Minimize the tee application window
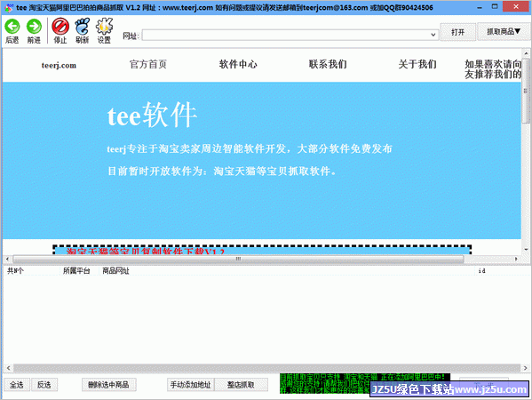Viewport: 532px width, 400px height. pyautogui.click(x=479, y=7)
